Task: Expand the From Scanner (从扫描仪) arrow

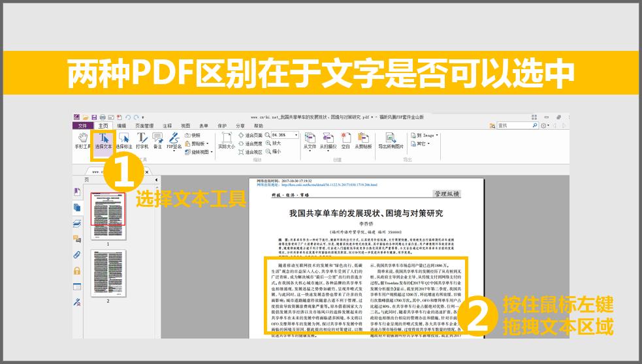Action: tap(328, 151)
